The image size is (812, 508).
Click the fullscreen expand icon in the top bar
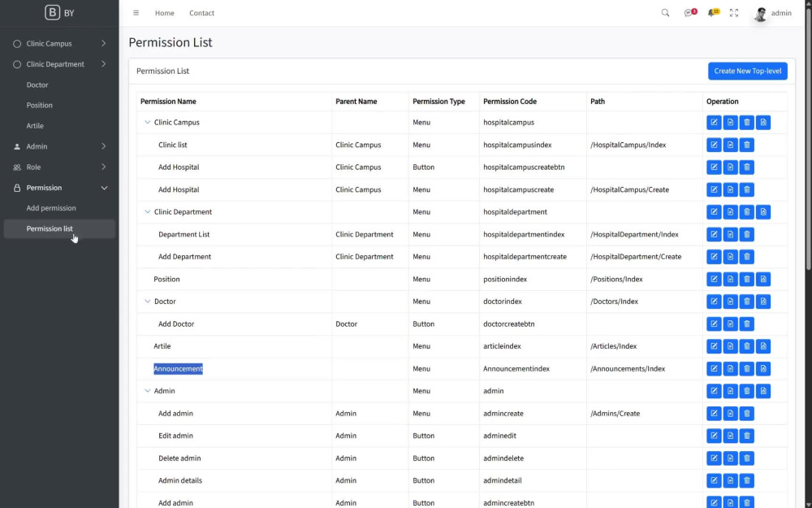(734, 13)
